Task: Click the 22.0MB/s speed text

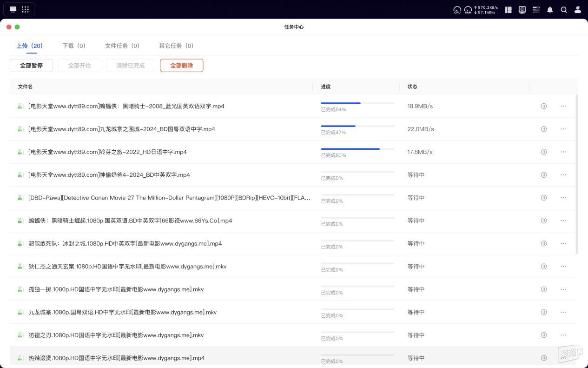Action: point(421,129)
